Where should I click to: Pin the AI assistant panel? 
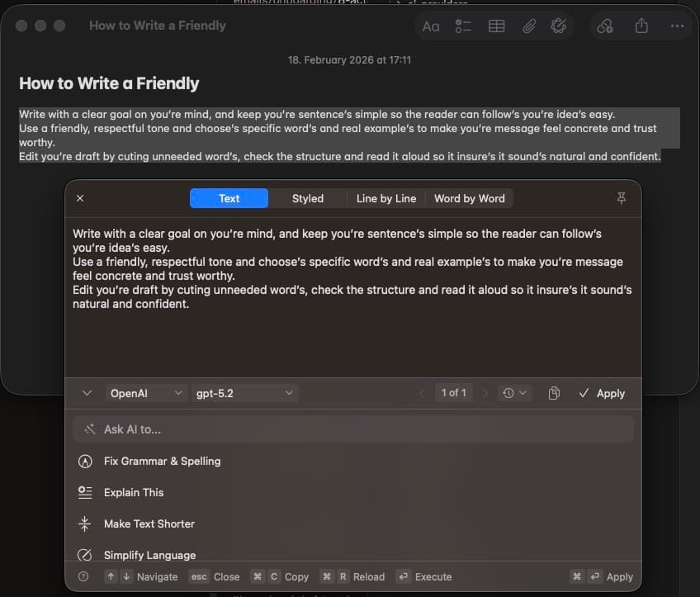click(622, 198)
